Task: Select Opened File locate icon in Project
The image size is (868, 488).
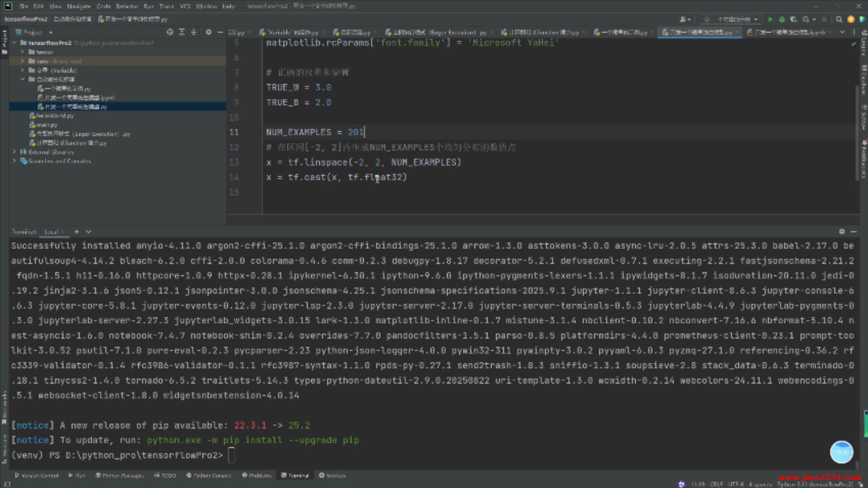Action: coord(170,32)
